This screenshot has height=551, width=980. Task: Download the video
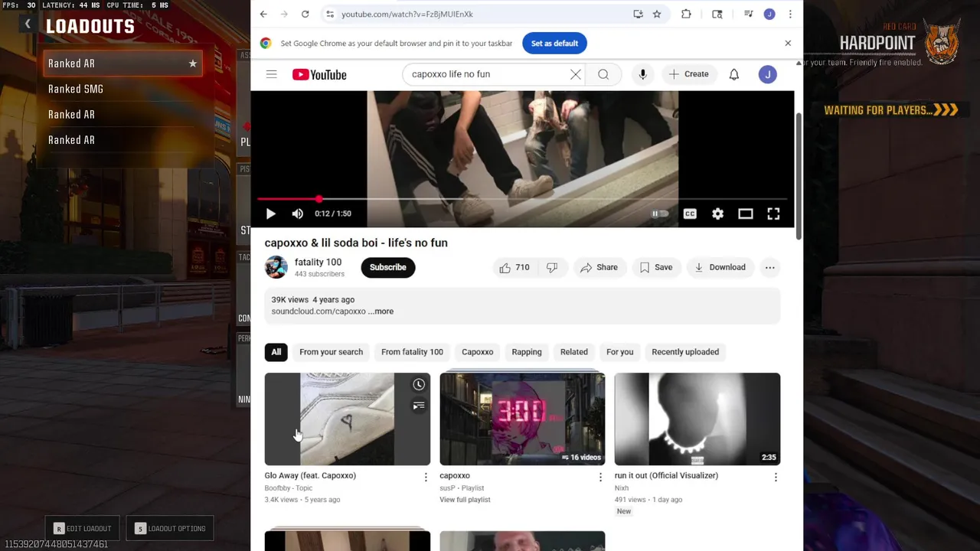pyautogui.click(x=720, y=267)
